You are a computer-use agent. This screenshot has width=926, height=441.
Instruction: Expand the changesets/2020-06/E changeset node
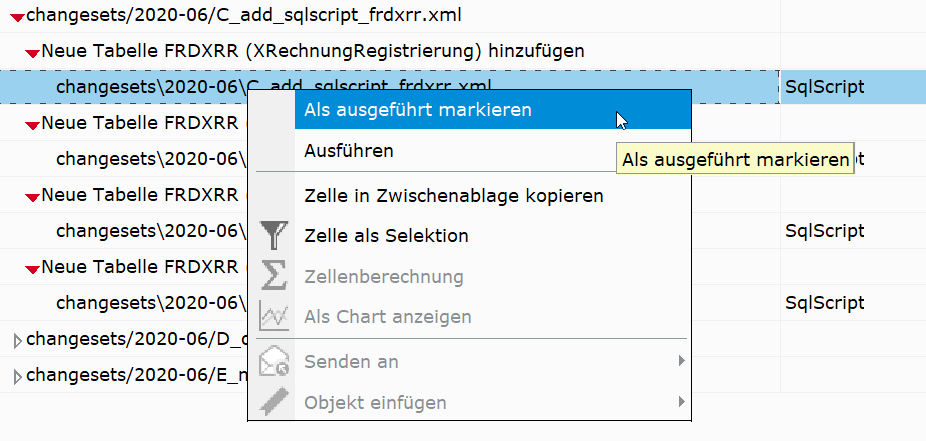tap(16, 377)
